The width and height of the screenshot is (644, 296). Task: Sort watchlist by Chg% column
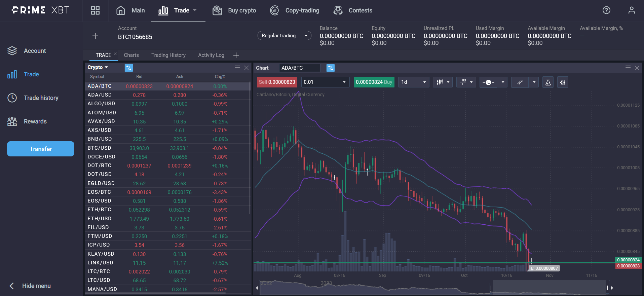[220, 77]
